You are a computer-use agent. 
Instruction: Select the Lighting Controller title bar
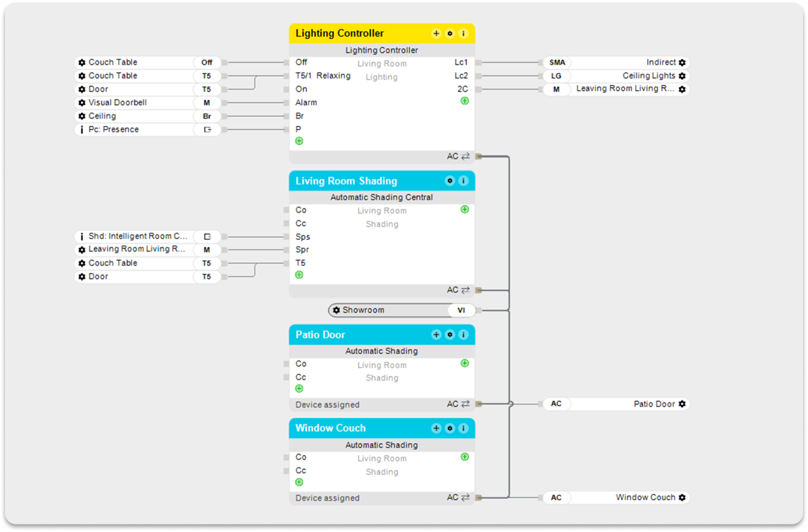355,34
